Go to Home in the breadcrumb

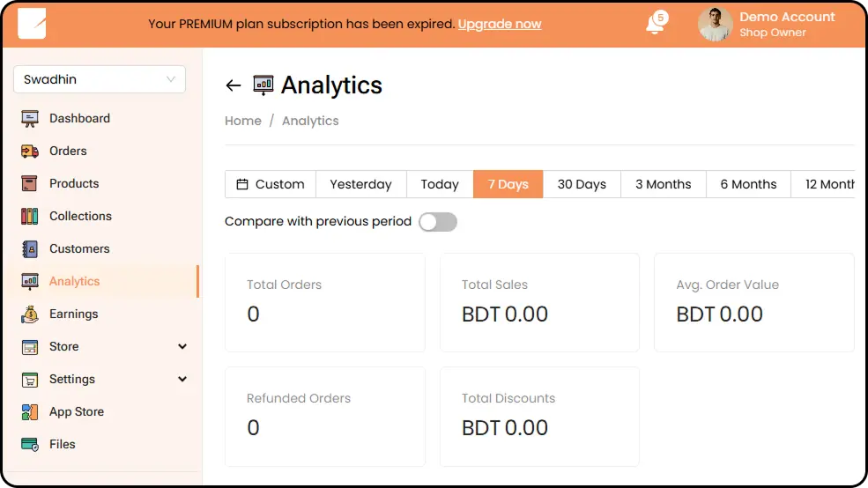tap(243, 121)
